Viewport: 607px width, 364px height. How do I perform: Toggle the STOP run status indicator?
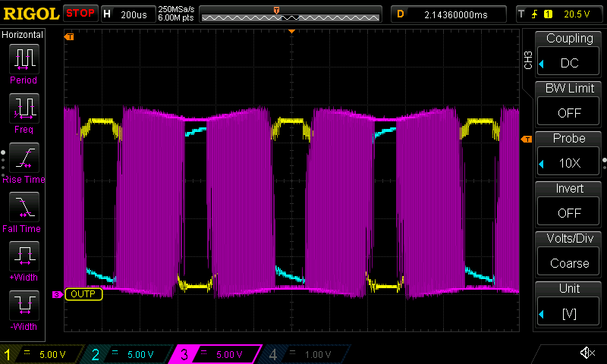pyautogui.click(x=80, y=14)
